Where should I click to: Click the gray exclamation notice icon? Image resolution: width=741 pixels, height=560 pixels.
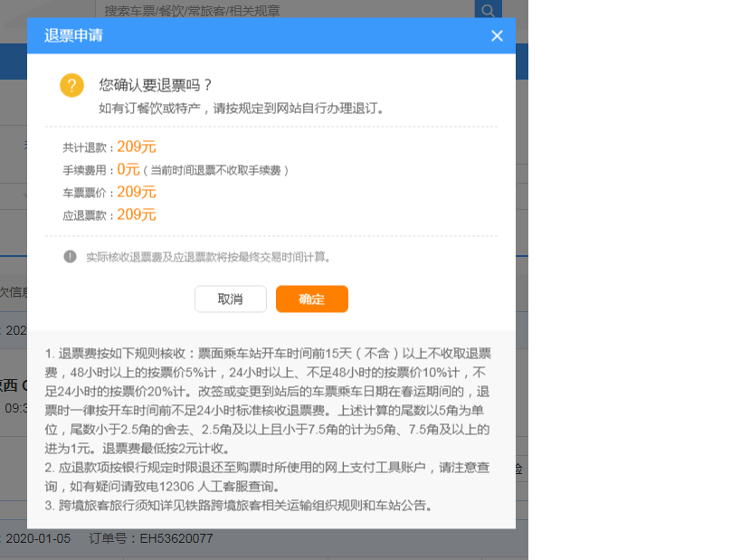pos(70,257)
